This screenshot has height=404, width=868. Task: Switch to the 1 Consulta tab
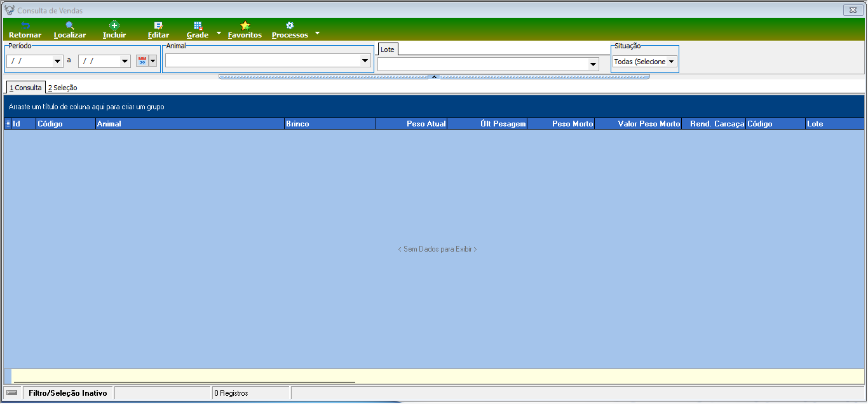click(x=25, y=88)
